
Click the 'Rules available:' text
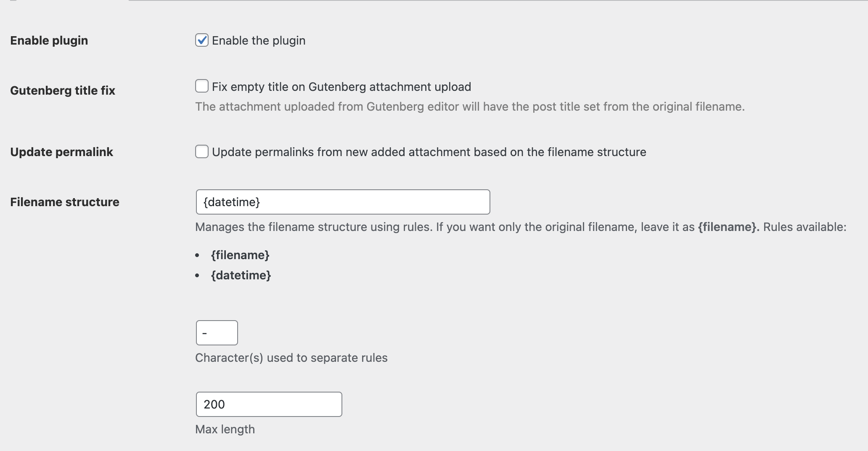(x=804, y=227)
